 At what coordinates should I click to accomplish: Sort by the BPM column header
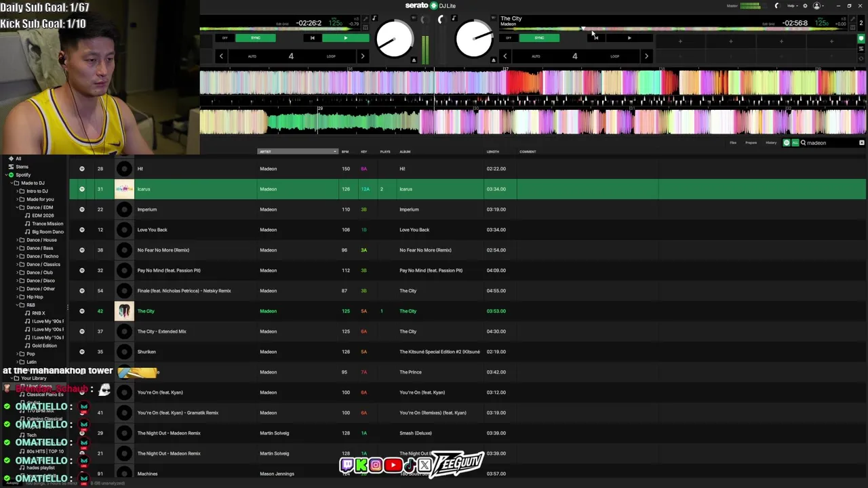[x=345, y=152]
